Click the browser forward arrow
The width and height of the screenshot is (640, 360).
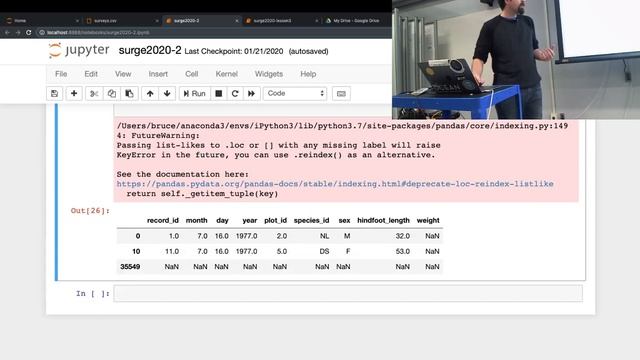[x=18, y=32]
